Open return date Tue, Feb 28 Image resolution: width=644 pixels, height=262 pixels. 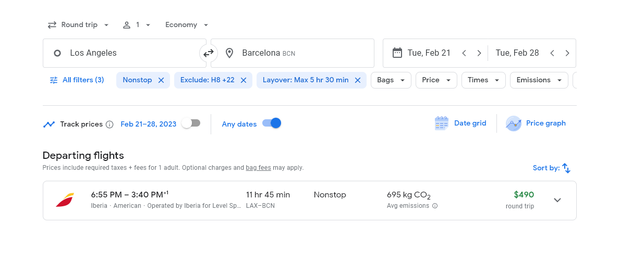point(517,53)
